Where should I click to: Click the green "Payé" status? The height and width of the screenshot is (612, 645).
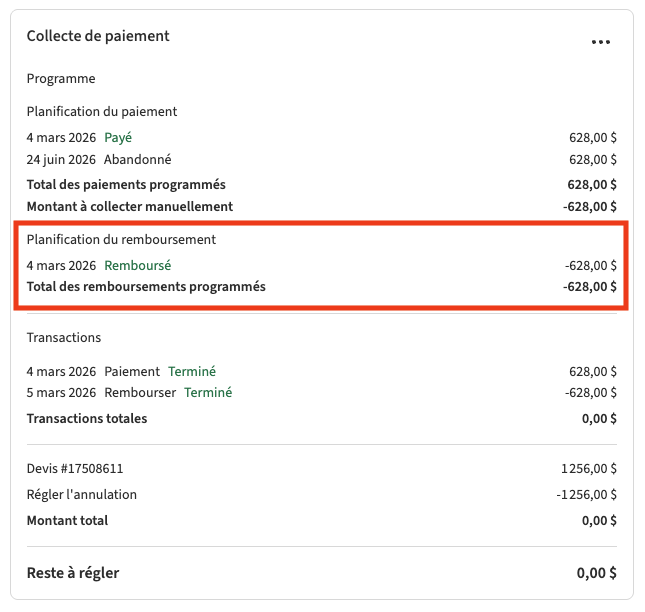[x=118, y=137]
